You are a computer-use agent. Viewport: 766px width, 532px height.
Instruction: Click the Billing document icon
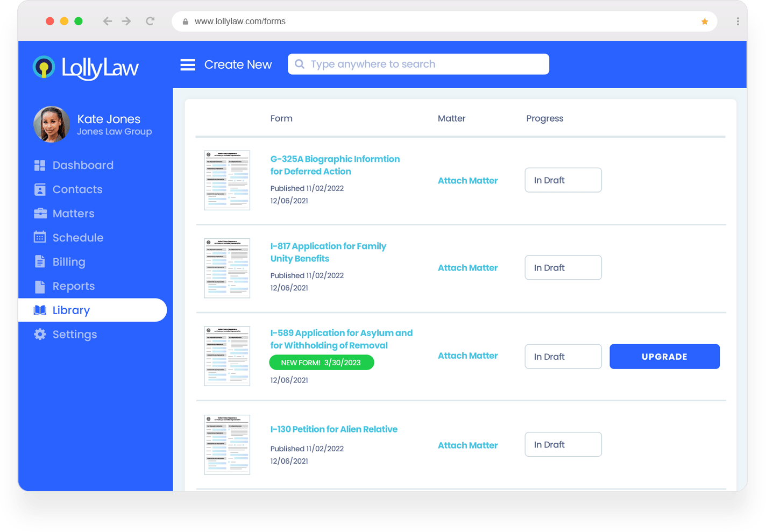40,261
